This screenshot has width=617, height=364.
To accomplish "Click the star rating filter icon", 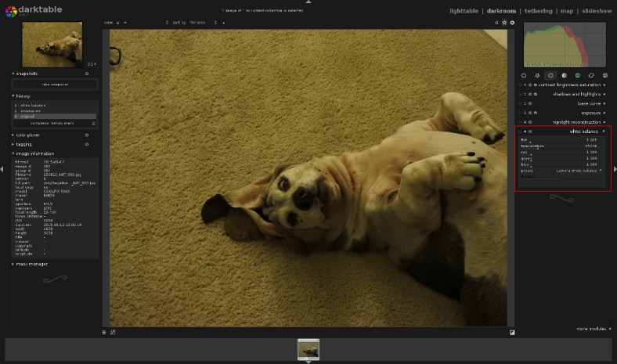I will 504,23.
